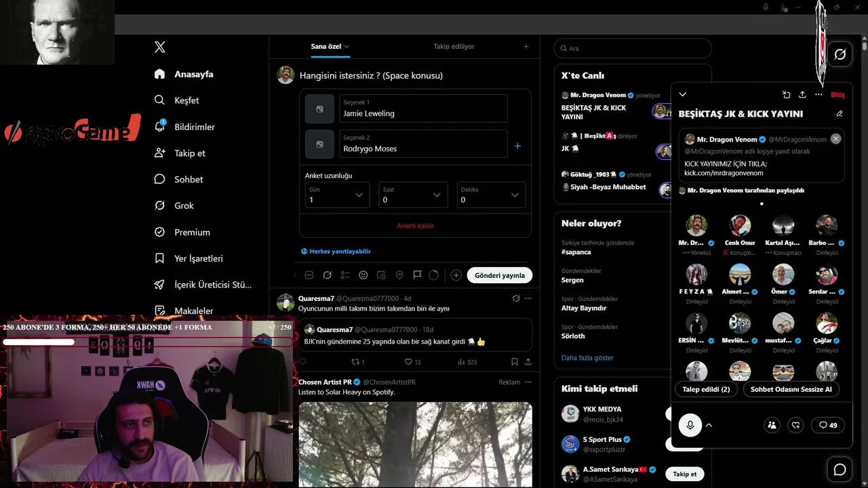
Task: Open the #sapanca trending topic
Action: tap(576, 252)
